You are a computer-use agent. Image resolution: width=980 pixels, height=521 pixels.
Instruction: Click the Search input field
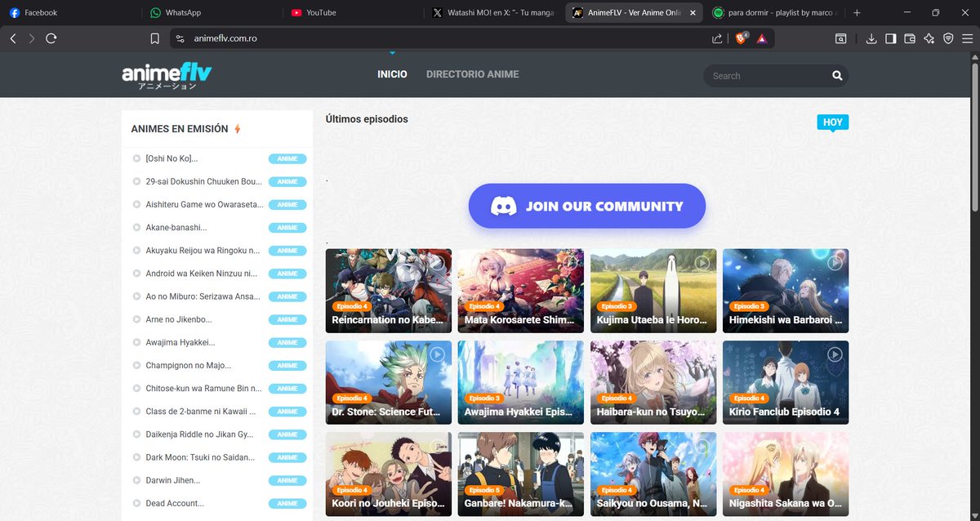point(766,76)
